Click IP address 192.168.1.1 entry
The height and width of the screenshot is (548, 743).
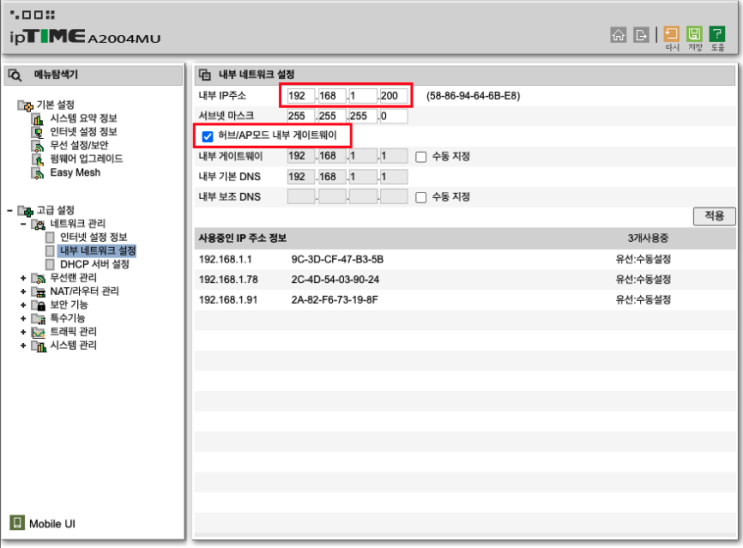(226, 260)
